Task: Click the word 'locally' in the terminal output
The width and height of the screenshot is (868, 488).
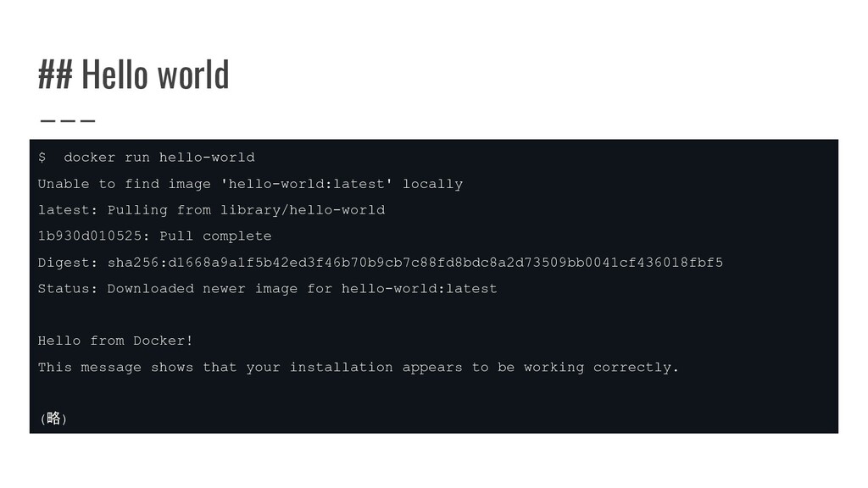Action: pyautogui.click(x=432, y=184)
